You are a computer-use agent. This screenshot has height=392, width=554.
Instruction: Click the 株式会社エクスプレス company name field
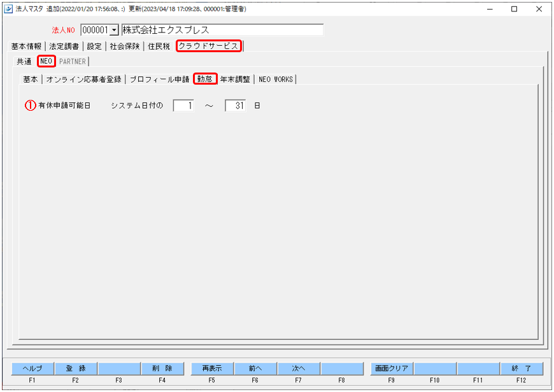[222, 30]
